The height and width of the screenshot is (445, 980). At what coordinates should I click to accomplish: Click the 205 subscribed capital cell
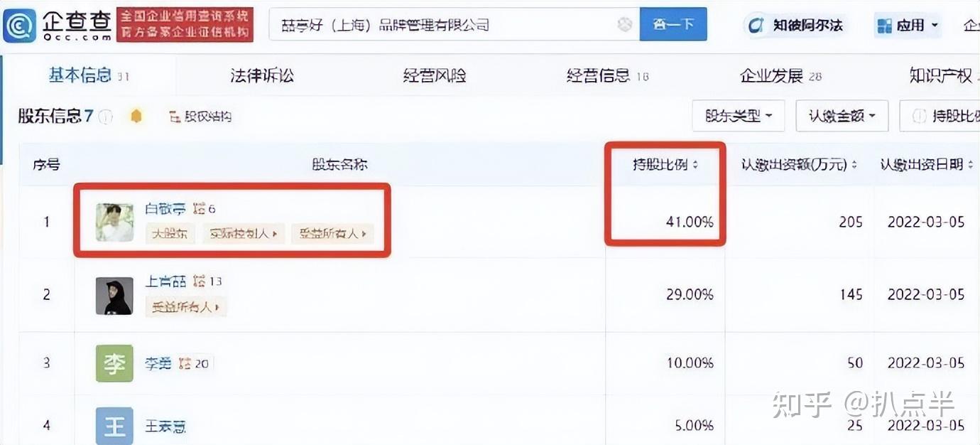click(x=849, y=222)
